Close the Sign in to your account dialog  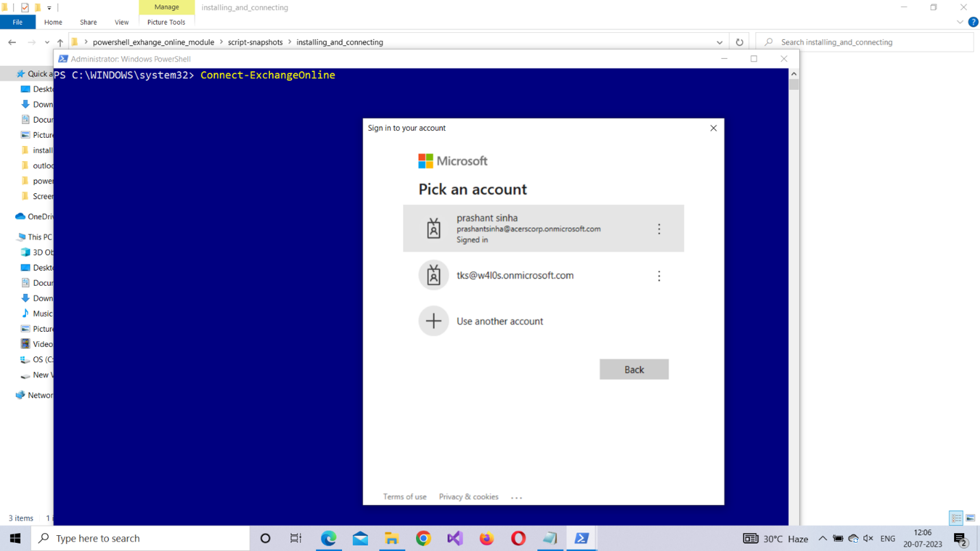click(713, 128)
